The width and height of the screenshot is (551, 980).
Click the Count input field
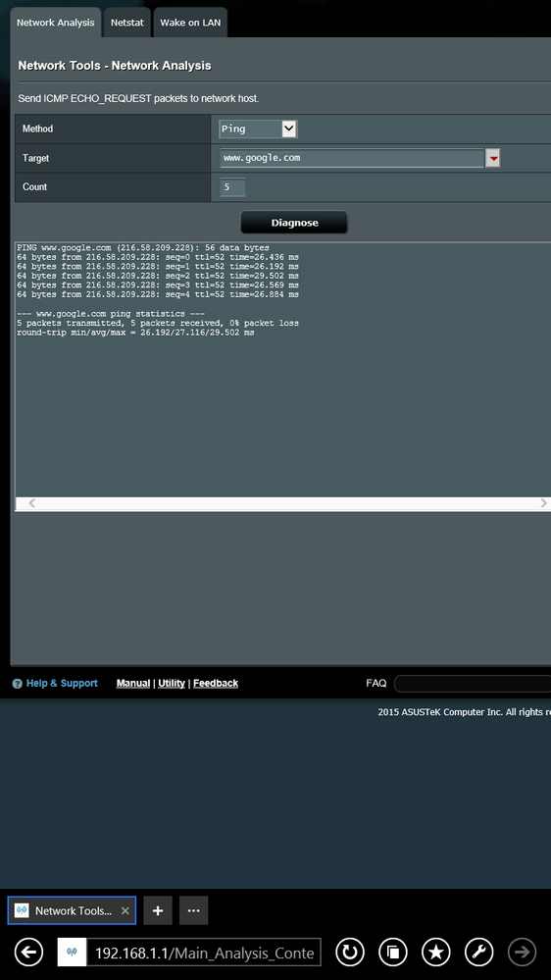(x=232, y=186)
